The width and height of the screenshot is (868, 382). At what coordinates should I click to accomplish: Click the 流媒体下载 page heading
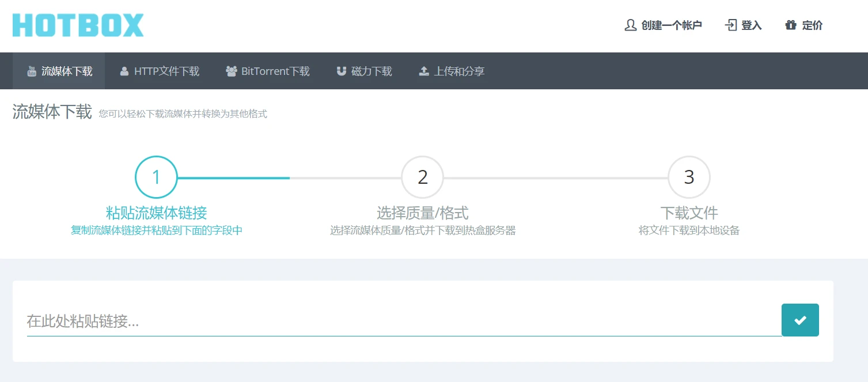click(52, 112)
